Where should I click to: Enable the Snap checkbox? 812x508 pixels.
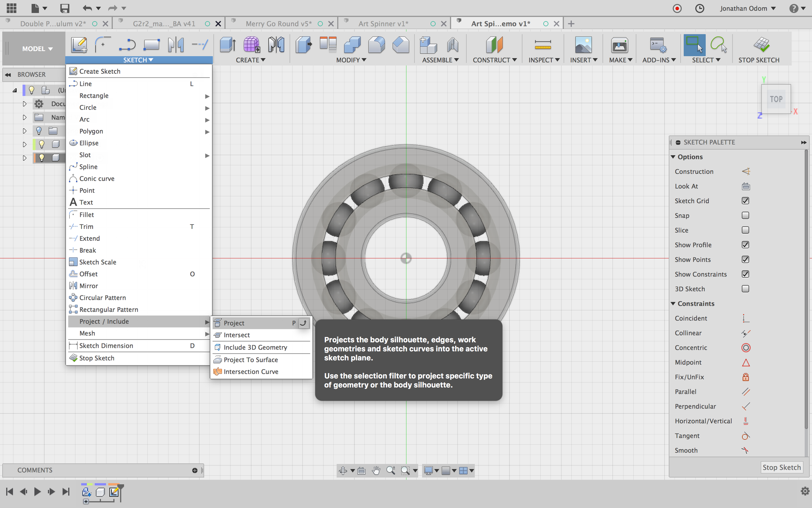click(745, 215)
